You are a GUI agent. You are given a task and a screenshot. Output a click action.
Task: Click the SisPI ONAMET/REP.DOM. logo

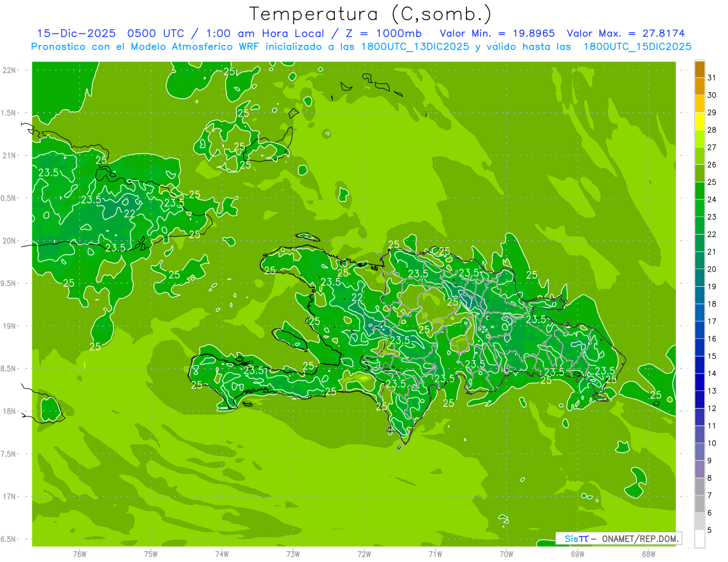coord(618,538)
